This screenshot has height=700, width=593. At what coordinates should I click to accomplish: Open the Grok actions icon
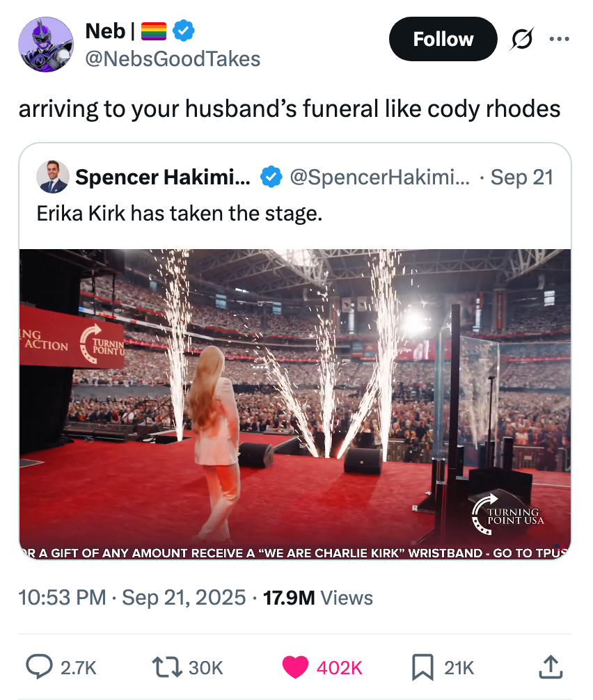pyautogui.click(x=522, y=39)
